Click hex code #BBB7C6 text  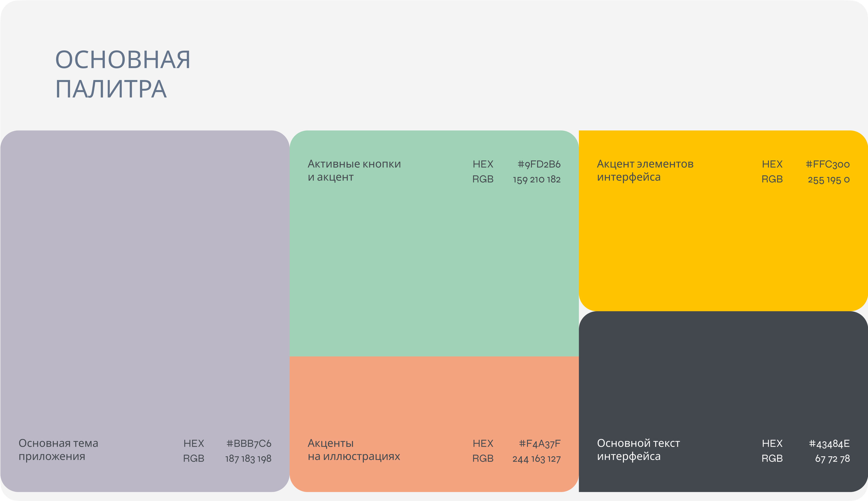click(249, 443)
